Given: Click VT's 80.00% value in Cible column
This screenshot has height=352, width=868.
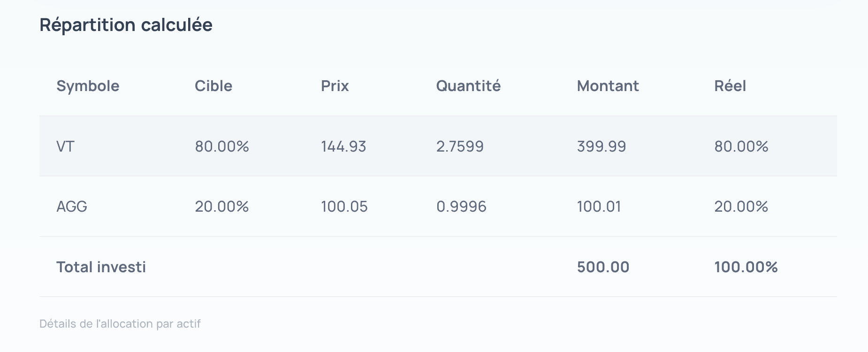Looking at the screenshot, I should click(222, 146).
